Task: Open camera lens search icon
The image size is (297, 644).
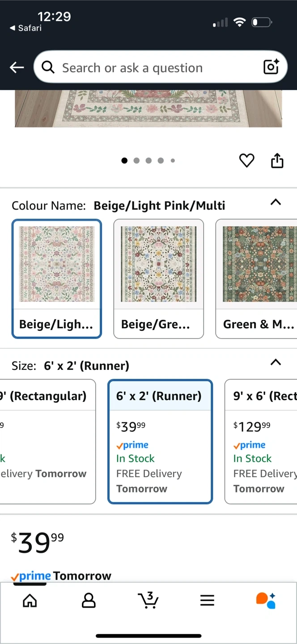Action: click(271, 67)
